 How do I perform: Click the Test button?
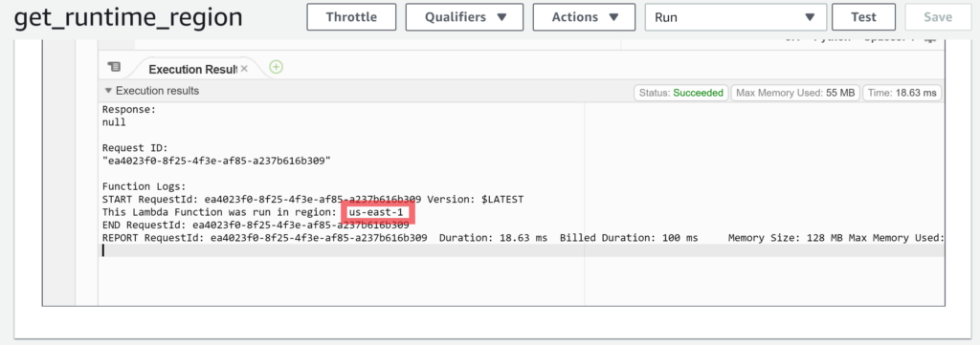pyautogui.click(x=863, y=17)
